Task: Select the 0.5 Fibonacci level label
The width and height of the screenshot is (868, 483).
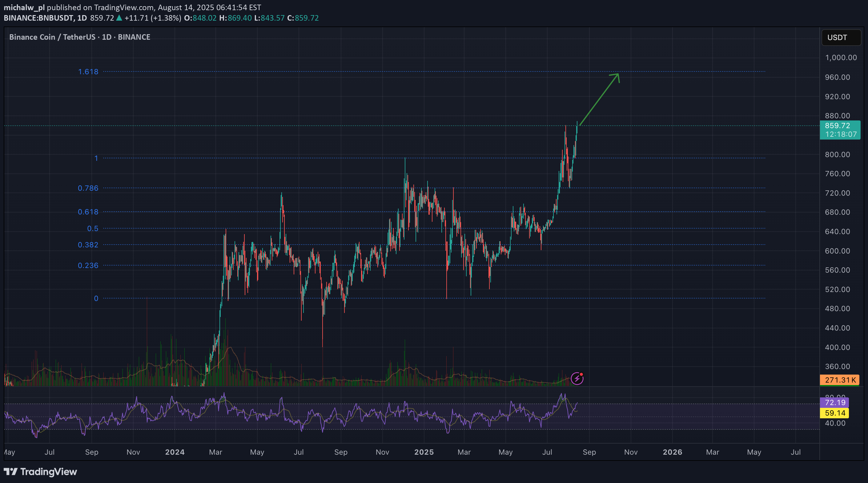Action: click(x=93, y=228)
